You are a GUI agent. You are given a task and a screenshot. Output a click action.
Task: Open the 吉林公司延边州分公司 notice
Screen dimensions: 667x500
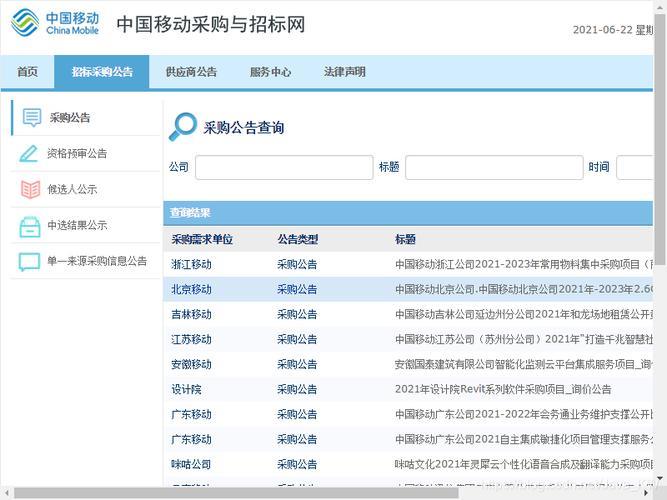coord(524,314)
